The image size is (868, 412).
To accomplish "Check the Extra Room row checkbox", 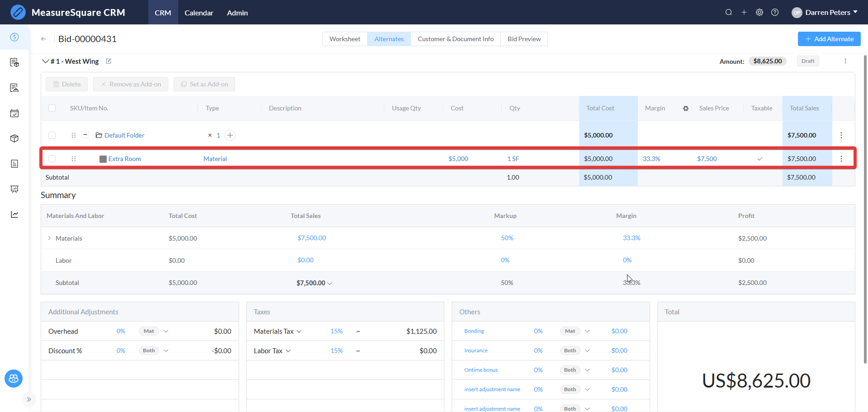I will (x=52, y=159).
